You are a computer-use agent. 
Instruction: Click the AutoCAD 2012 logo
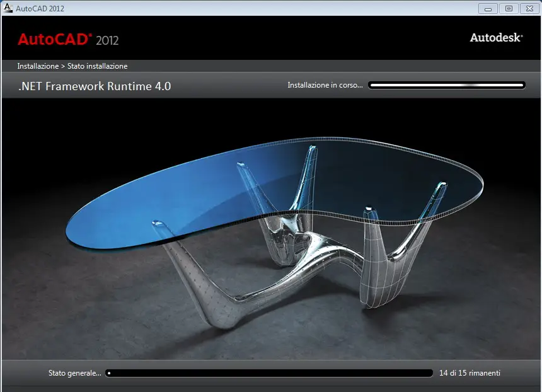[68, 40]
